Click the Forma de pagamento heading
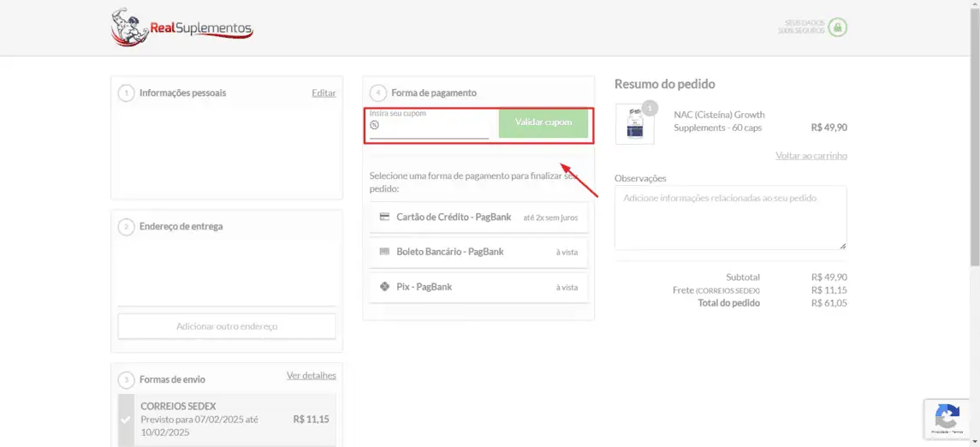 (434, 92)
